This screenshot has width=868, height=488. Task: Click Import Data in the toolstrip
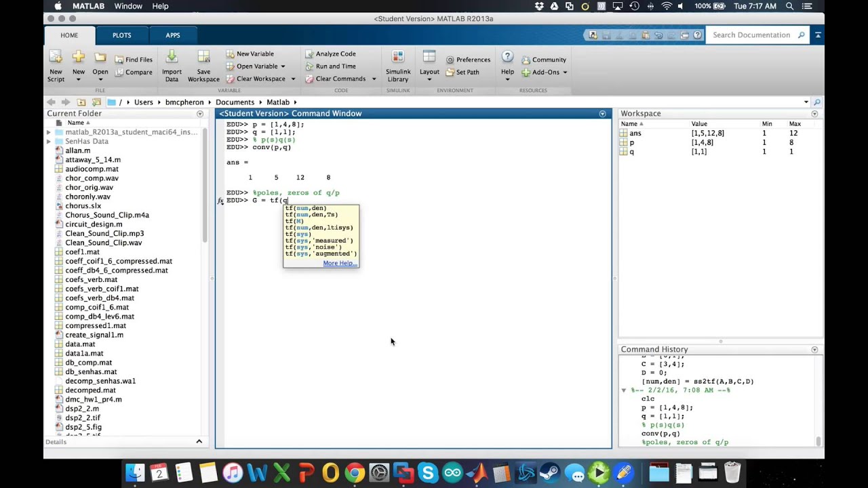point(172,66)
